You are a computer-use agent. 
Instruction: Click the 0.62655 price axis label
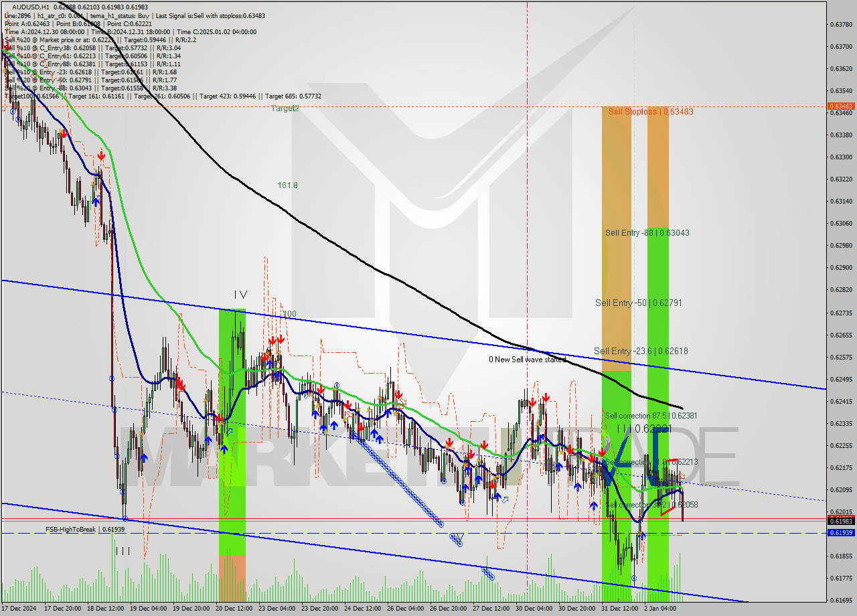tap(840, 335)
